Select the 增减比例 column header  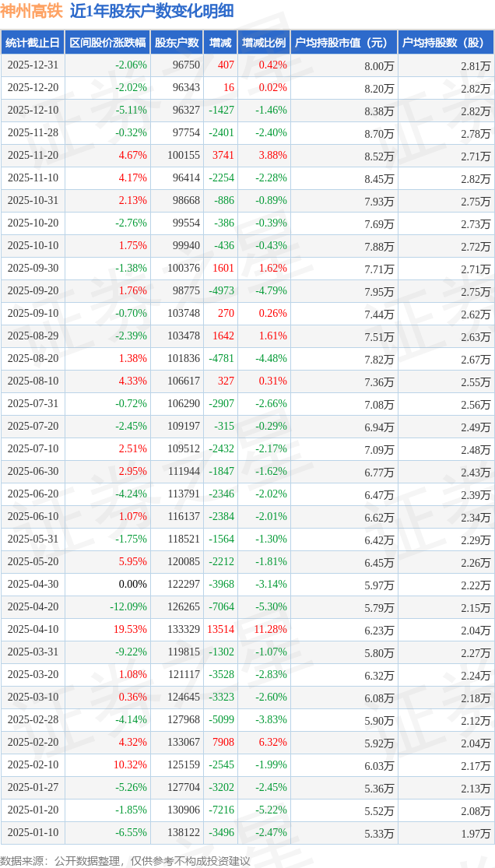pos(263,43)
